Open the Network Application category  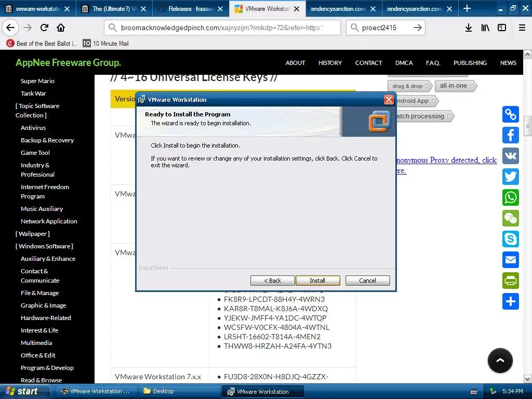click(49, 221)
